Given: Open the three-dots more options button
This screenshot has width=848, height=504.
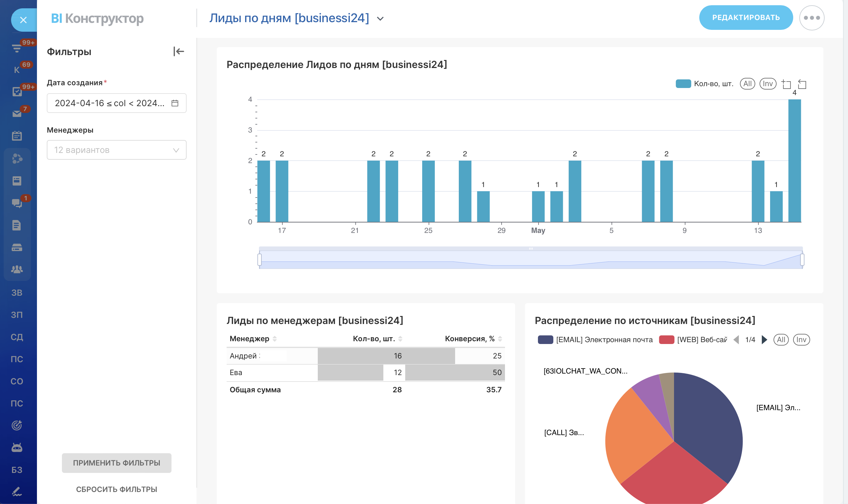Looking at the screenshot, I should tap(812, 18).
